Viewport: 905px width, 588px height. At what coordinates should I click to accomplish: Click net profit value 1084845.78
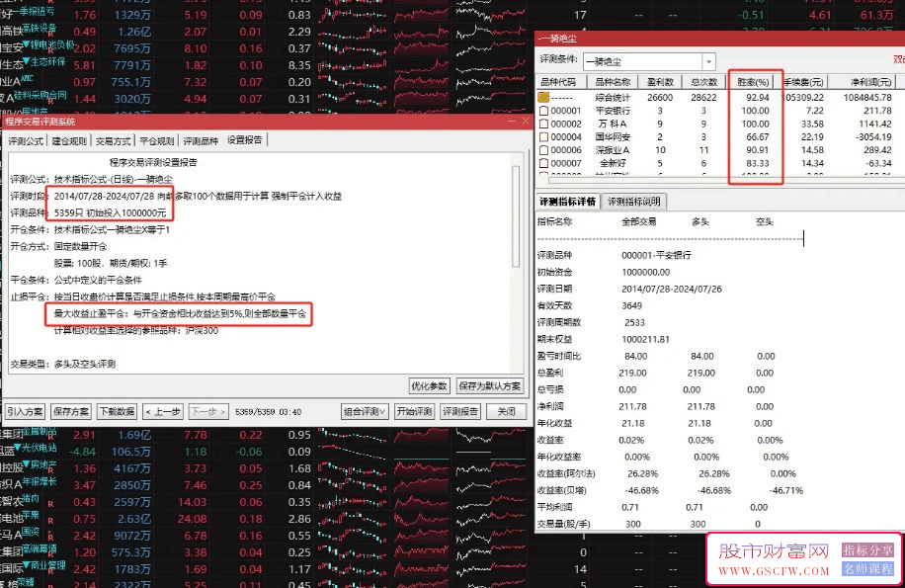point(867,98)
